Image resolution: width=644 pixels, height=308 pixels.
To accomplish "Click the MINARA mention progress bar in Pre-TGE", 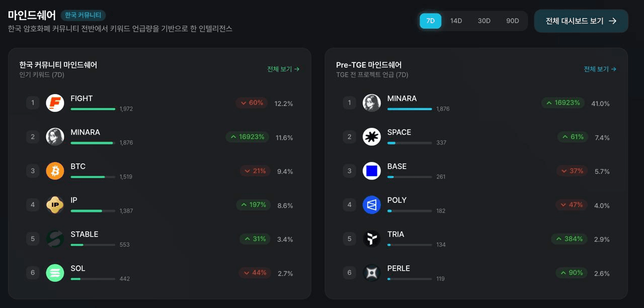I will click(x=410, y=109).
